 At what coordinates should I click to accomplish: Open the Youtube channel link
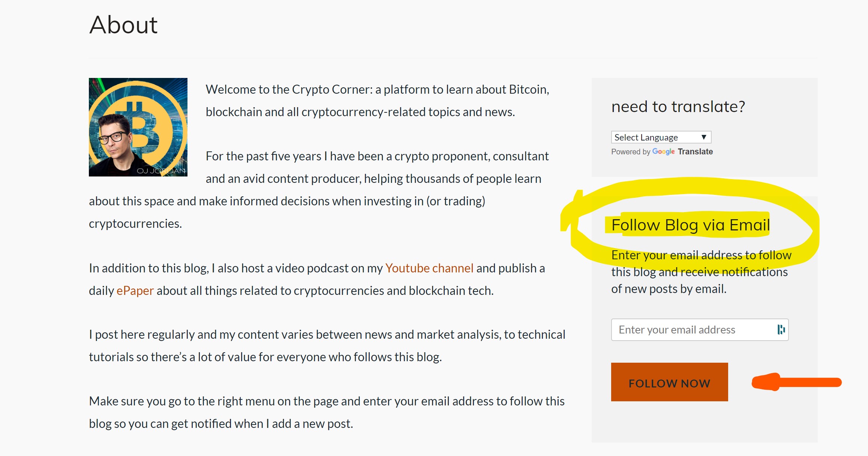429,268
